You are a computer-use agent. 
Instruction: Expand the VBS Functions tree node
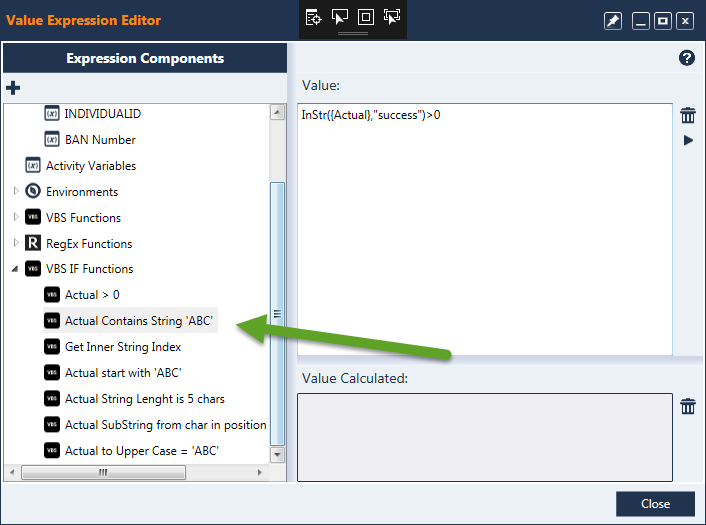coord(16,217)
